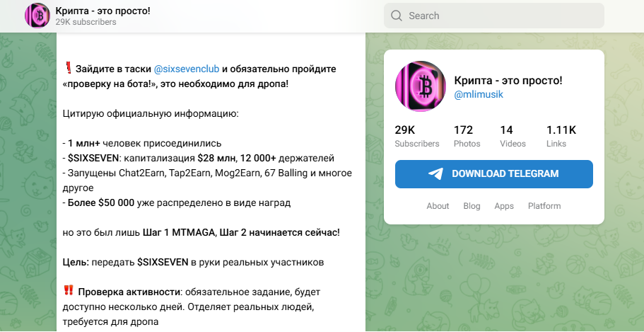Image resolution: width=644 pixels, height=332 pixels.
Task: Click text "Более $50 000"
Action: tap(101, 203)
